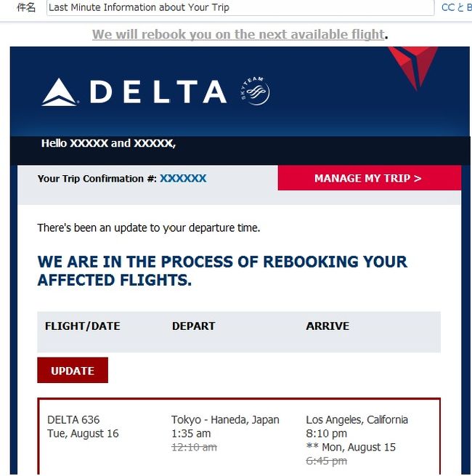Click the DELTA wordmark in header
The image size is (472, 476).
[x=158, y=92]
